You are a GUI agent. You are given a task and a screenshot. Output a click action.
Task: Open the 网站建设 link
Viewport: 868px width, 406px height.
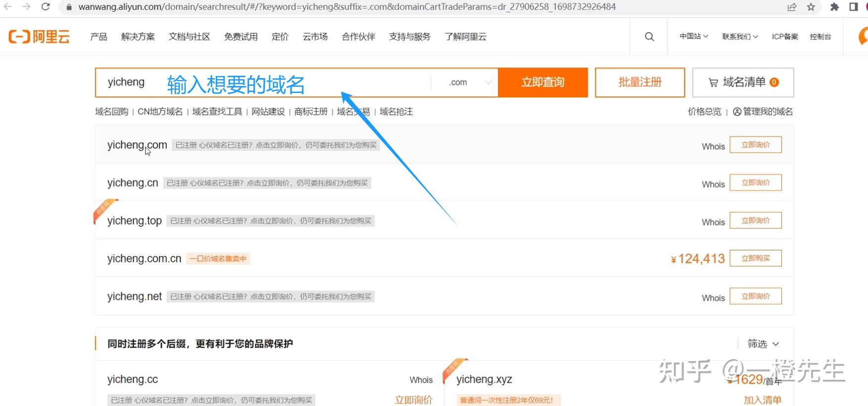[x=268, y=112]
